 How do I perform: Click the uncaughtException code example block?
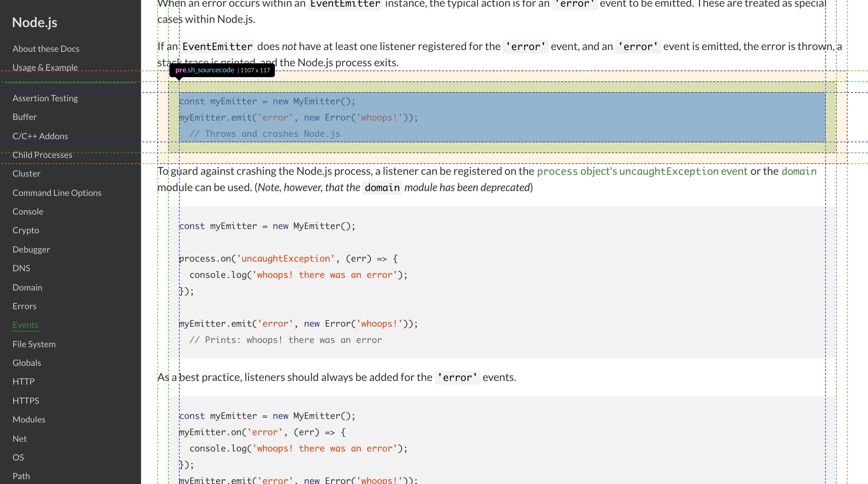502,282
